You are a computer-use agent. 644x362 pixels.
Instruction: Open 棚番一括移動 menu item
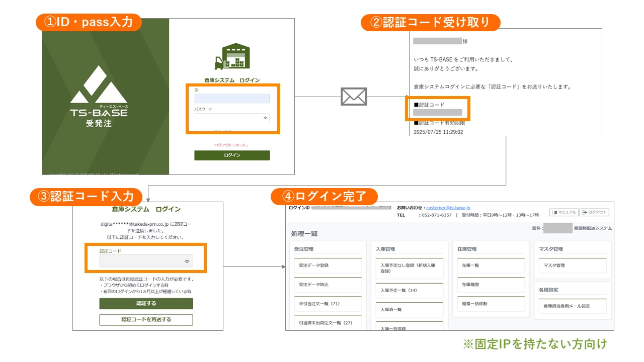tap(491, 304)
